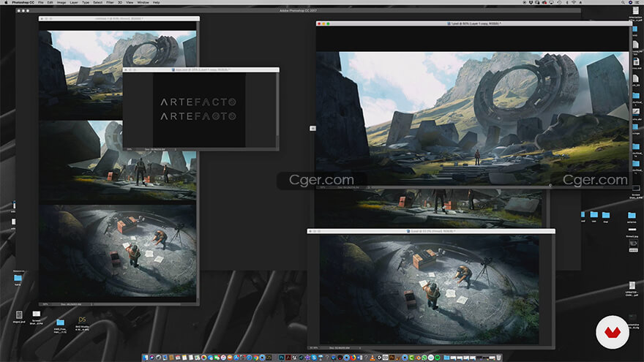Open the Image menu
This screenshot has width=644, height=362.
click(61, 2)
